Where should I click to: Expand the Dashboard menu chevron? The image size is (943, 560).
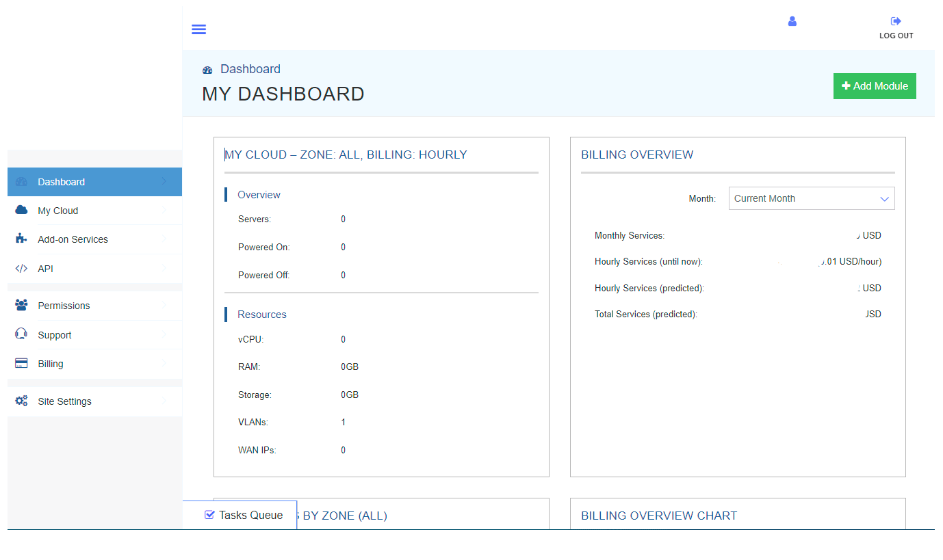point(164,182)
